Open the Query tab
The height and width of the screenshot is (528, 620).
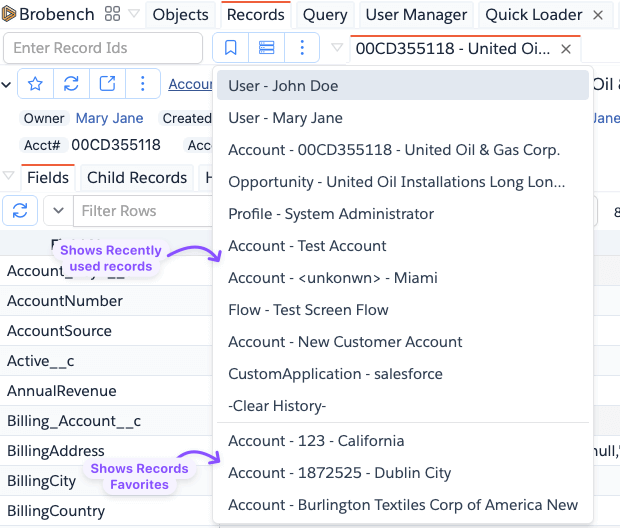pos(325,15)
